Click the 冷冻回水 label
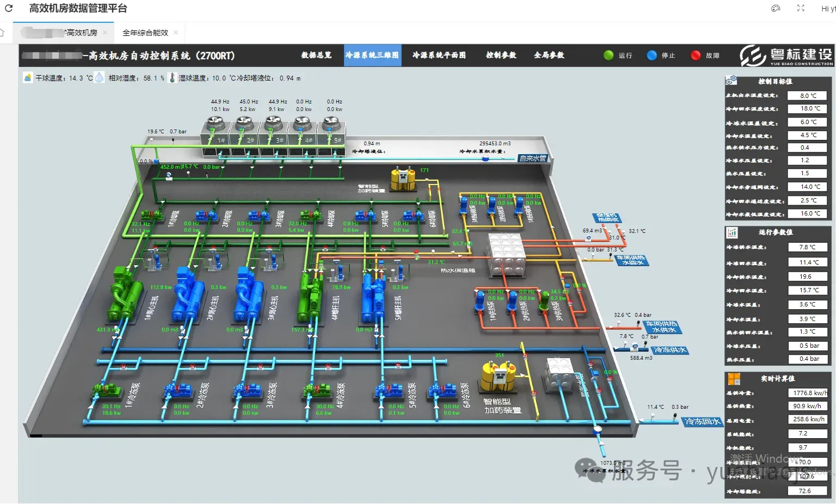The image size is (836, 504). point(703,422)
